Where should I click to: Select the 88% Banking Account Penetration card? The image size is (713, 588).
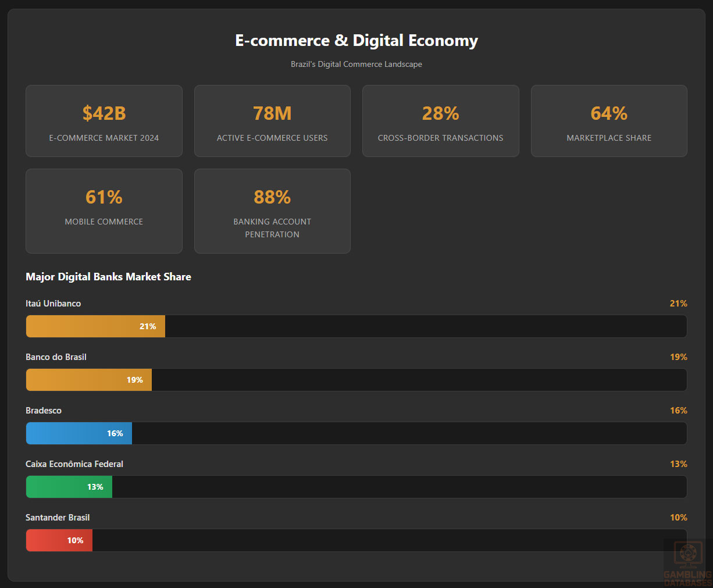click(272, 211)
